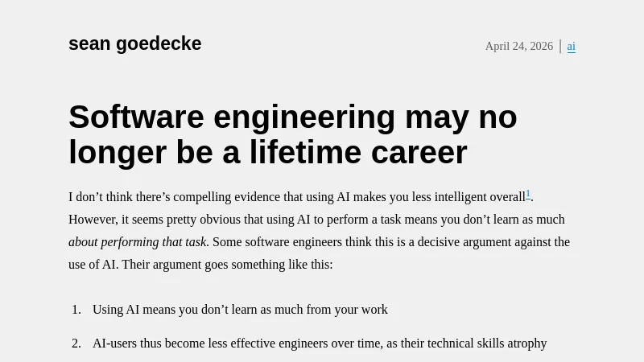The width and height of the screenshot is (644, 362).
Task: Click the word "Software" in the headline
Action: pyautogui.click(x=136, y=117)
